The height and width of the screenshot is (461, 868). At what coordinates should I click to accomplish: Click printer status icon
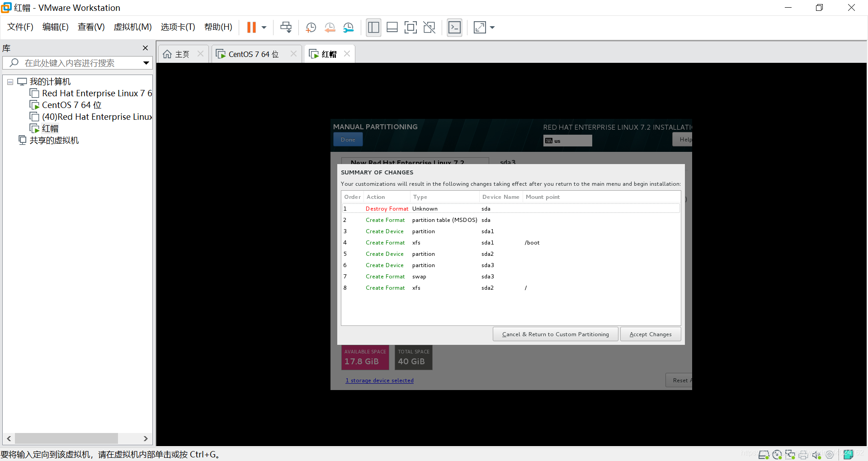click(803, 455)
